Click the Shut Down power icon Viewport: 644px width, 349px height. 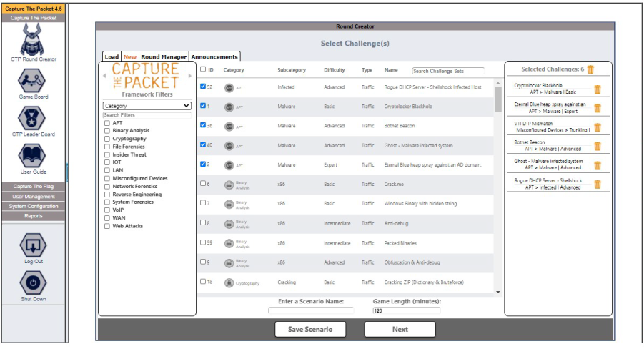pyautogui.click(x=33, y=282)
